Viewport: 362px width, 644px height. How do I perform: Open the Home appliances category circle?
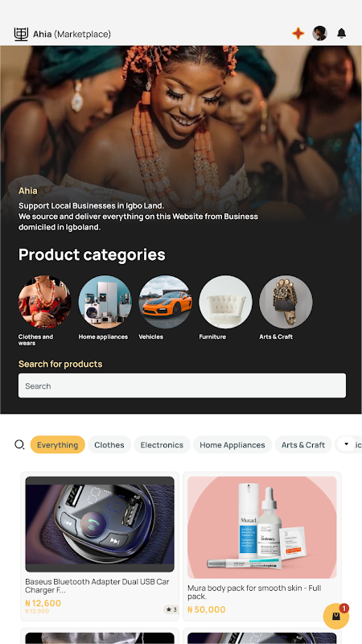(105, 302)
